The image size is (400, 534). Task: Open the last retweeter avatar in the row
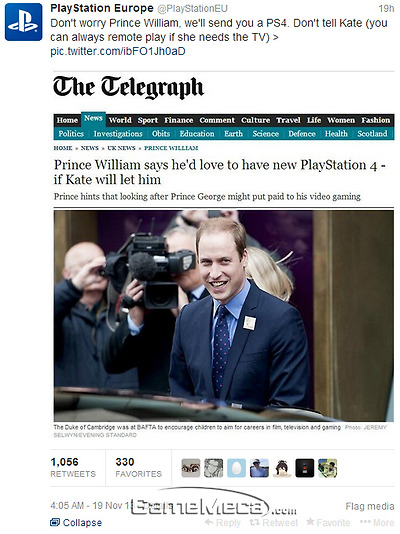(327, 468)
